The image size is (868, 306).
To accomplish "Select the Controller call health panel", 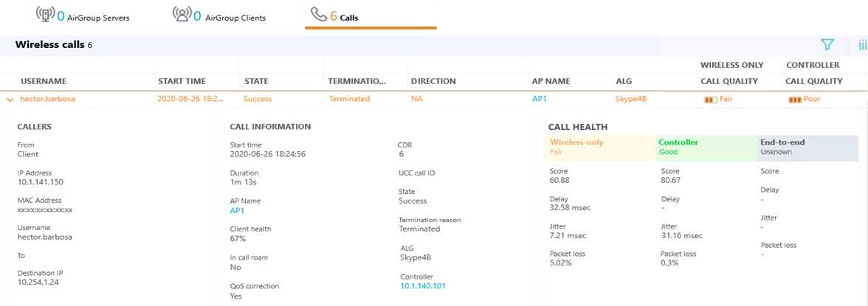I will [x=705, y=147].
